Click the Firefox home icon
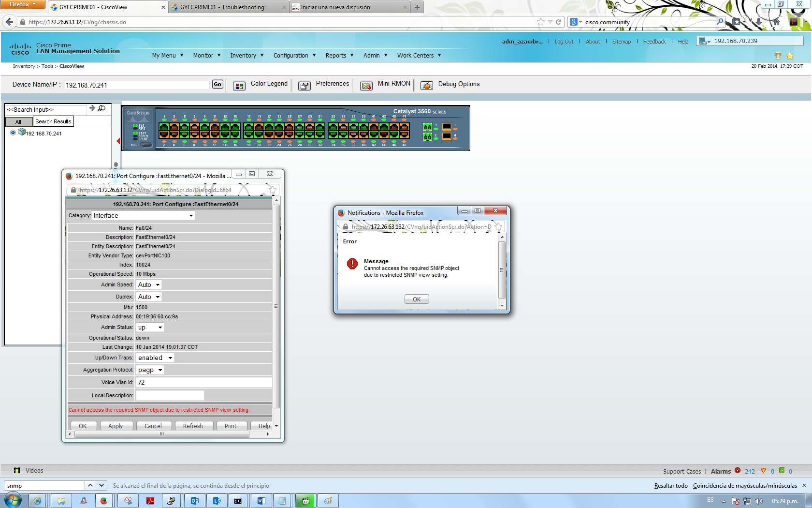Image resolution: width=812 pixels, height=508 pixels. (776, 22)
